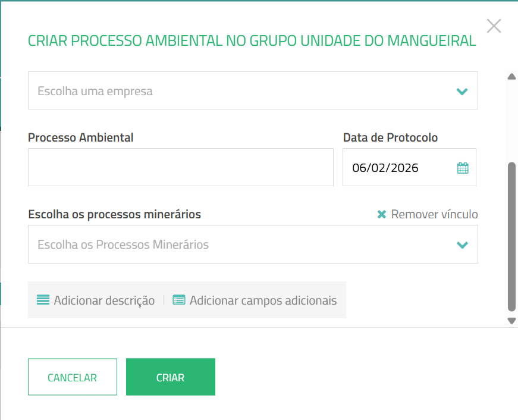Click the CANCELAR button

72,377
